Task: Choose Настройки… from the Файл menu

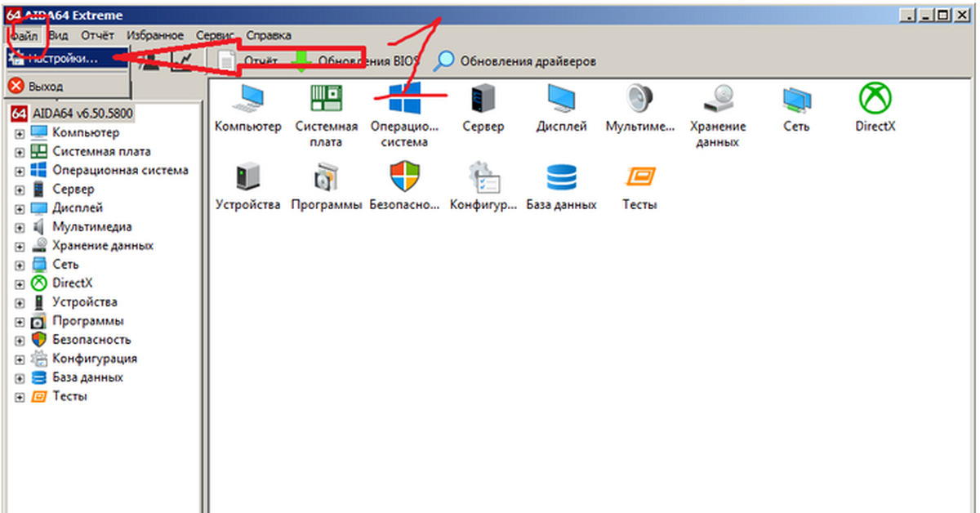Action: click(65, 58)
